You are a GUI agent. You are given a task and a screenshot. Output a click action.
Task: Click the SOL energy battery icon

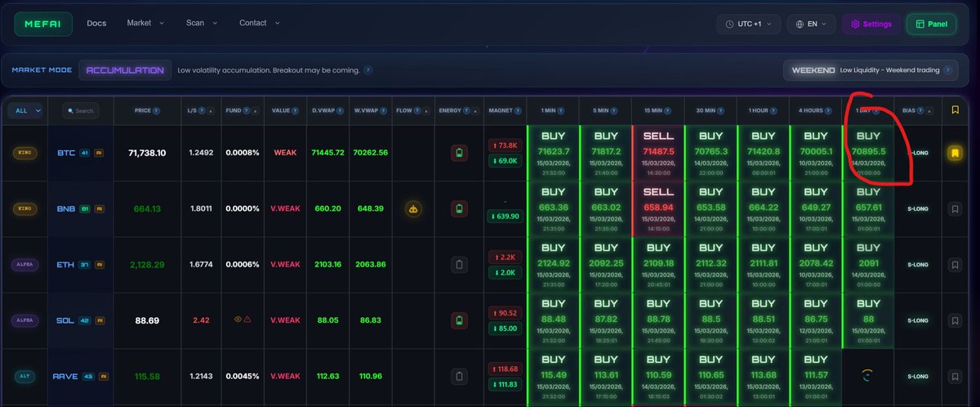pyautogui.click(x=459, y=320)
